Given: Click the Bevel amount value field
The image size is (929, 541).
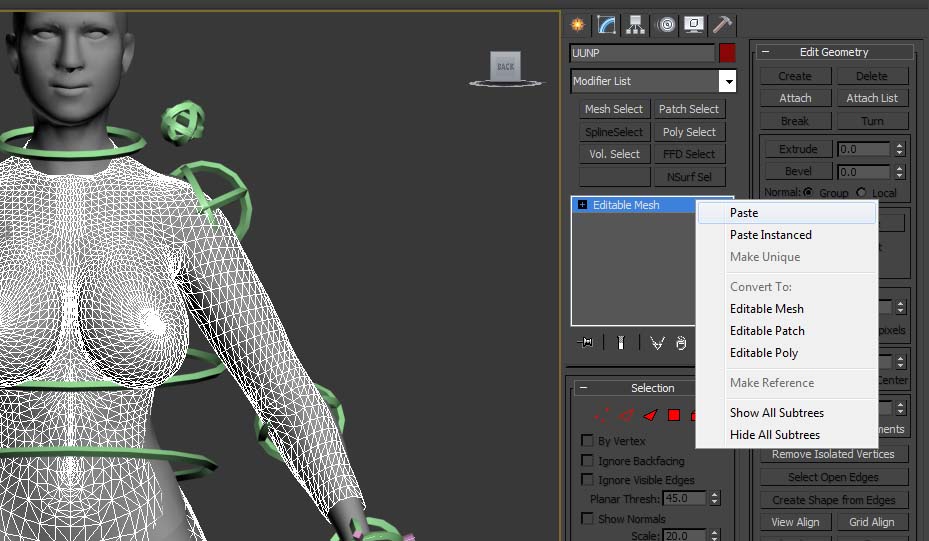Looking at the screenshot, I should [x=864, y=172].
